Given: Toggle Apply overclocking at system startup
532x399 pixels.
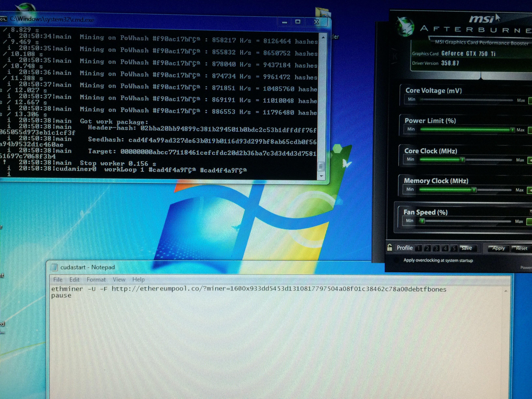Looking at the screenshot, I should [438, 260].
